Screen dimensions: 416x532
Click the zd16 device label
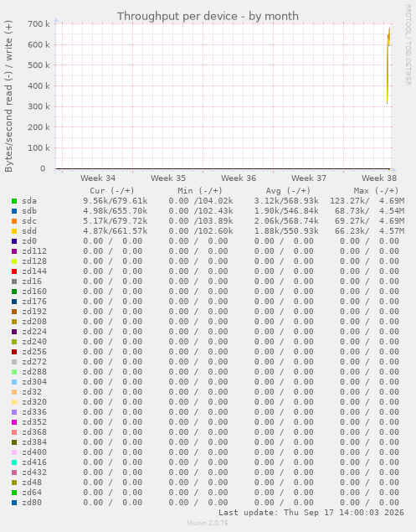point(32,281)
